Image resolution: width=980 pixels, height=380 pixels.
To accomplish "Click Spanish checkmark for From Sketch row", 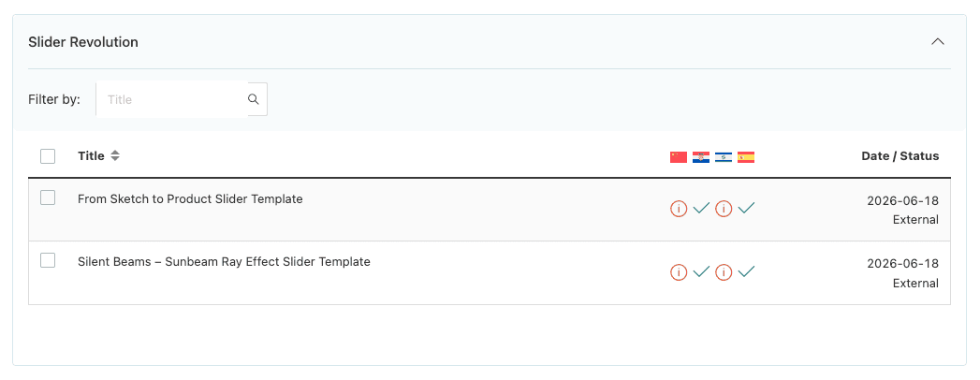I will tap(746, 208).
